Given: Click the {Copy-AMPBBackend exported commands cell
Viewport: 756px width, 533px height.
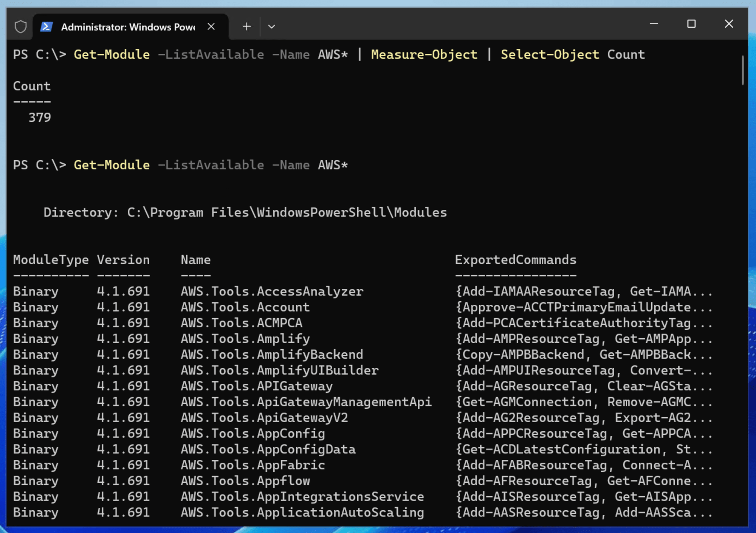Looking at the screenshot, I should point(584,355).
